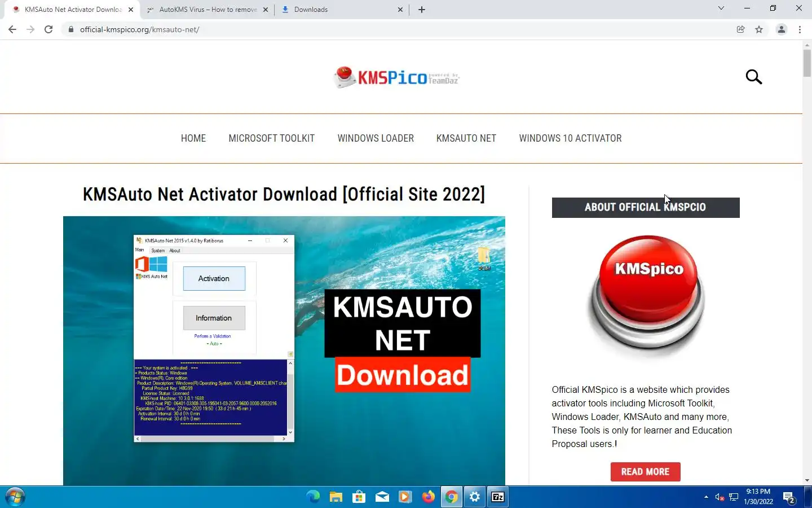This screenshot has height=508, width=812.
Task: Open the MICROSOFT TOOLKIT menu item
Action: tap(271, 138)
